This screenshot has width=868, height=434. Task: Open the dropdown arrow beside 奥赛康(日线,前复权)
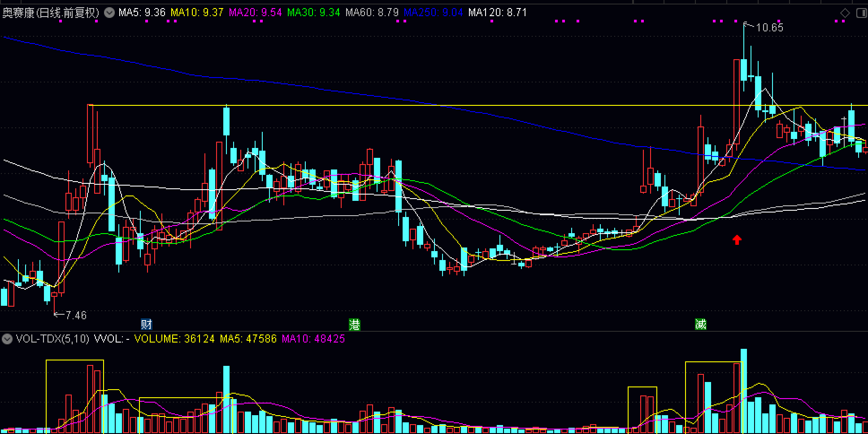pos(109,13)
